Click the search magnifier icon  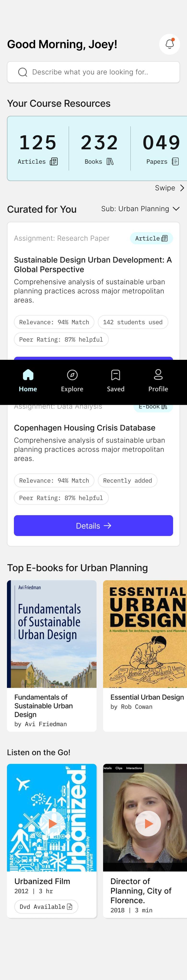pyautogui.click(x=23, y=72)
